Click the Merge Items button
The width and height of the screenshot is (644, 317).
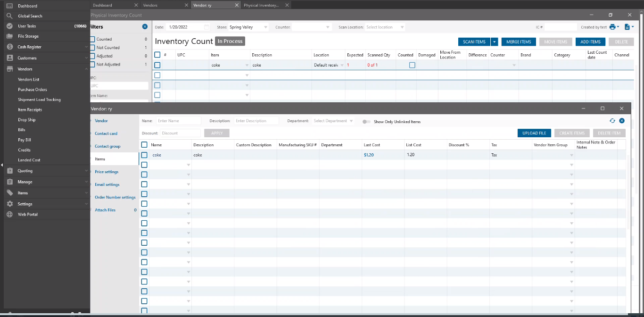(519, 42)
